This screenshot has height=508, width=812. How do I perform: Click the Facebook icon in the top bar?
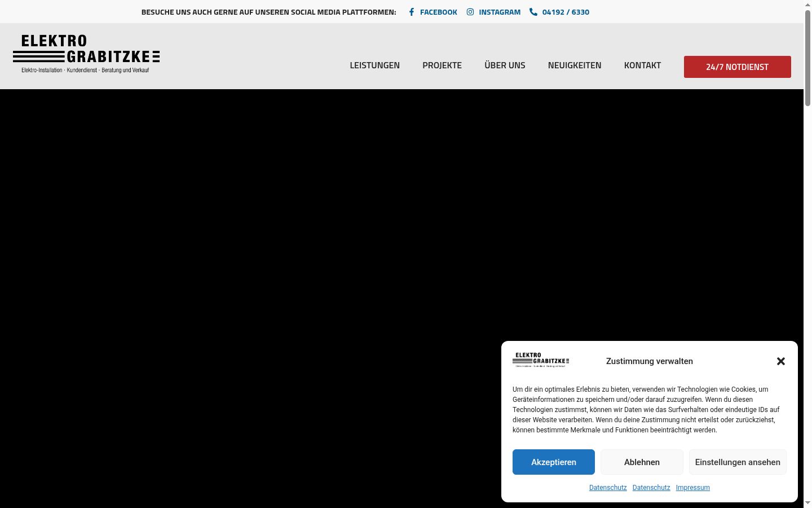(412, 12)
